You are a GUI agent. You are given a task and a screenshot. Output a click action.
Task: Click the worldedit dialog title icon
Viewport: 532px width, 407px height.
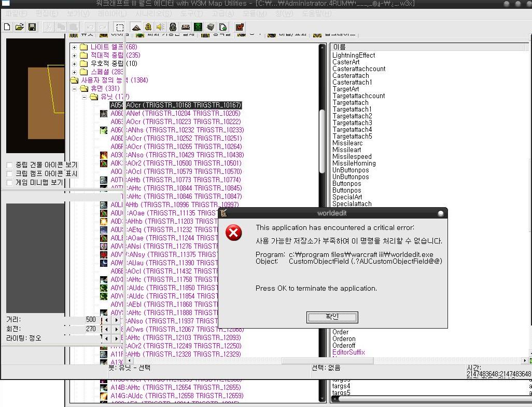pos(223,213)
